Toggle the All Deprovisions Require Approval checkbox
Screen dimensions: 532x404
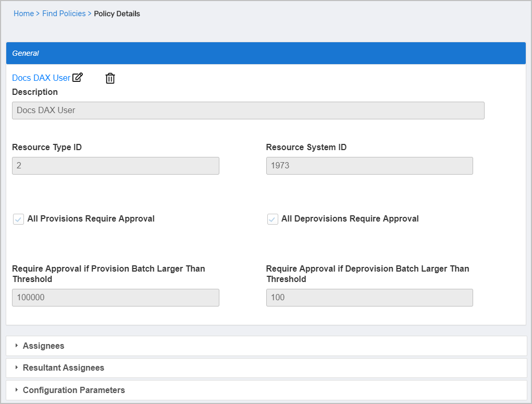(273, 219)
